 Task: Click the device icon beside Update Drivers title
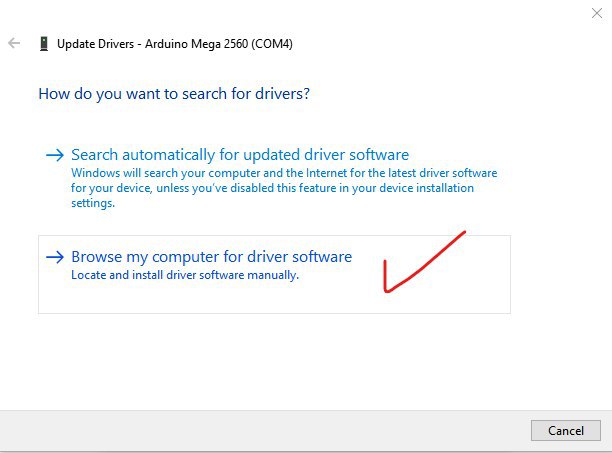44,44
